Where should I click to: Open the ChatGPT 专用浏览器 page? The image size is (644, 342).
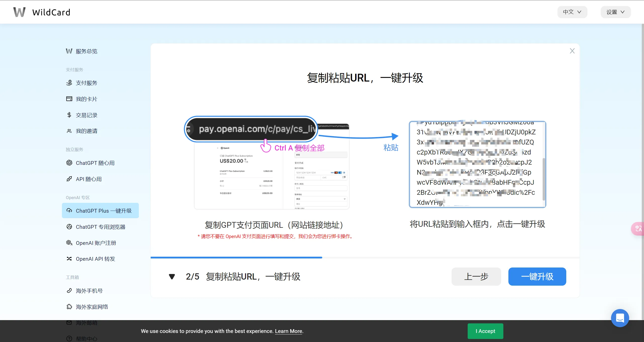tap(100, 227)
